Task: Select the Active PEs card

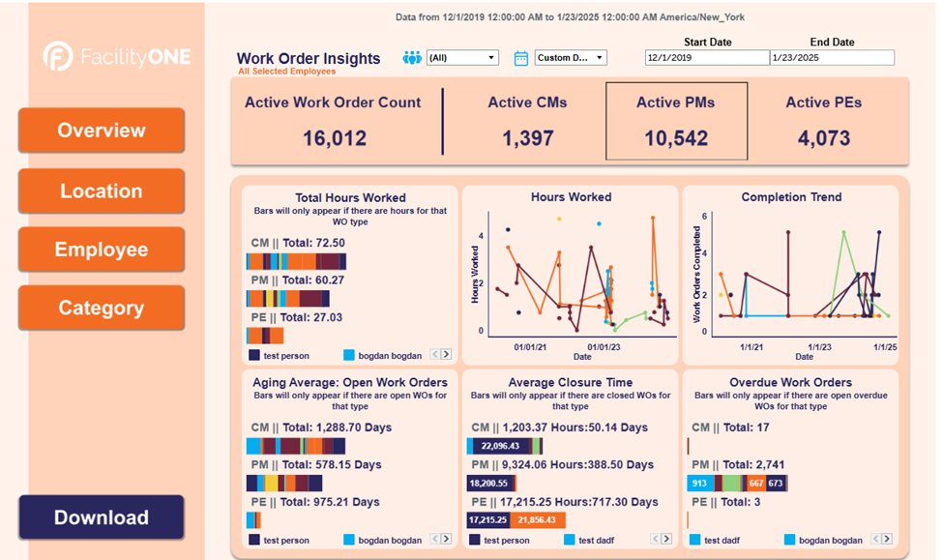Action: click(824, 121)
